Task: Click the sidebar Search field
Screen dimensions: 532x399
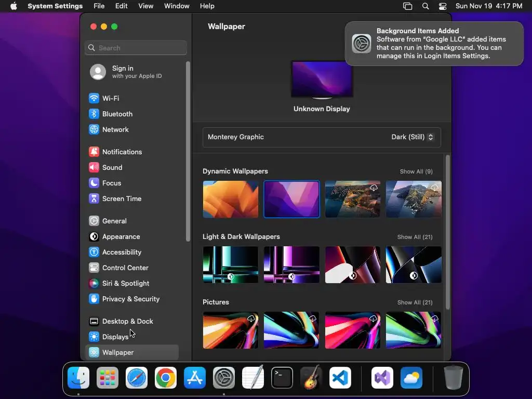Action: (x=136, y=48)
